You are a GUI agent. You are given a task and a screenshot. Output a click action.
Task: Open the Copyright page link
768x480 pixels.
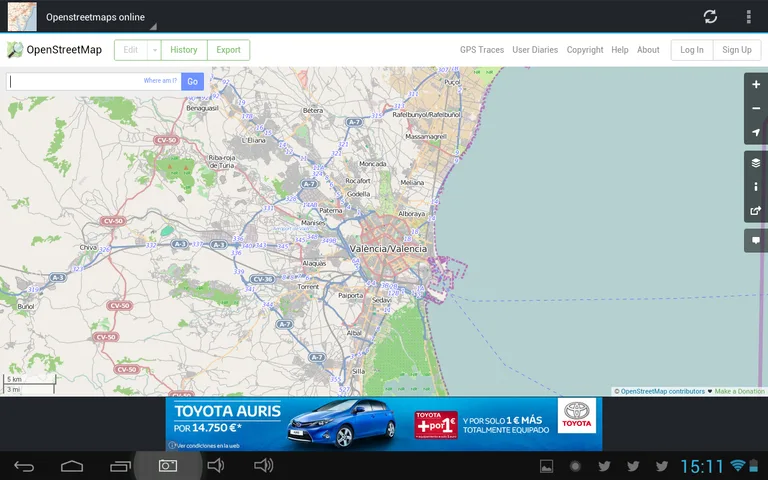click(585, 50)
